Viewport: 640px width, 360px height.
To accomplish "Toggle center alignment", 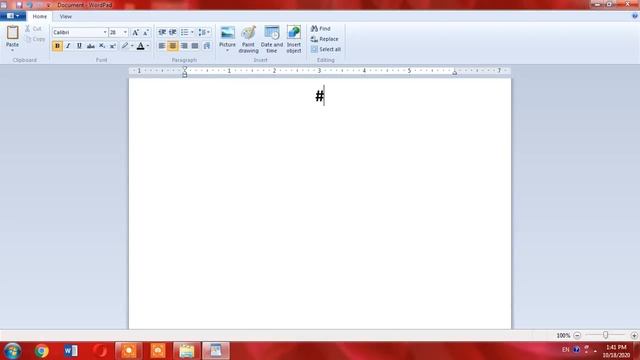I will (x=173, y=46).
